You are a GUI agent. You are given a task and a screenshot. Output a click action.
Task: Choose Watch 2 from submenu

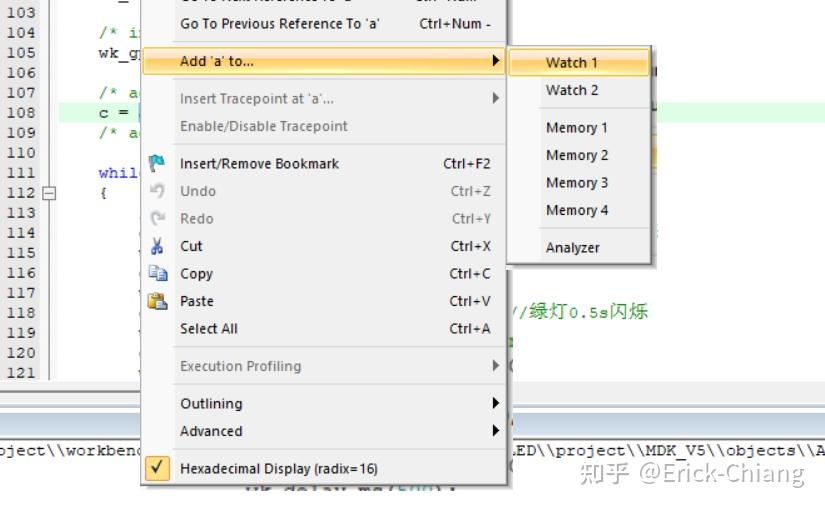[x=572, y=90]
